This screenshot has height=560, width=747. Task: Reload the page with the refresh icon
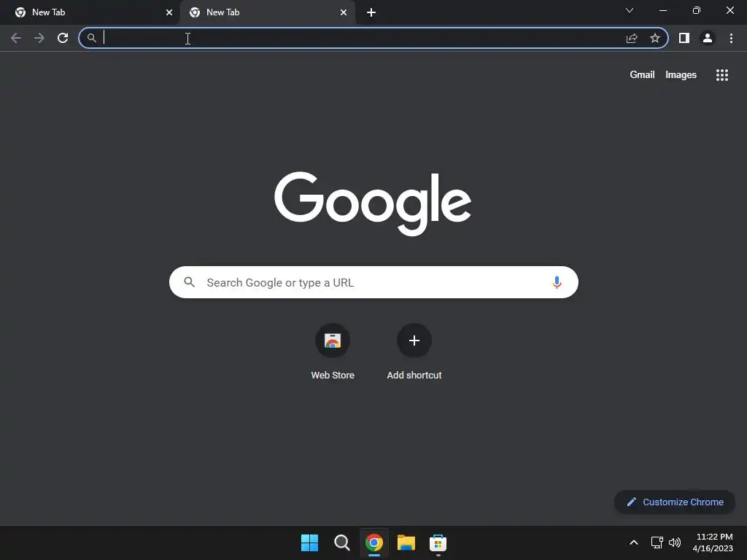(x=63, y=38)
